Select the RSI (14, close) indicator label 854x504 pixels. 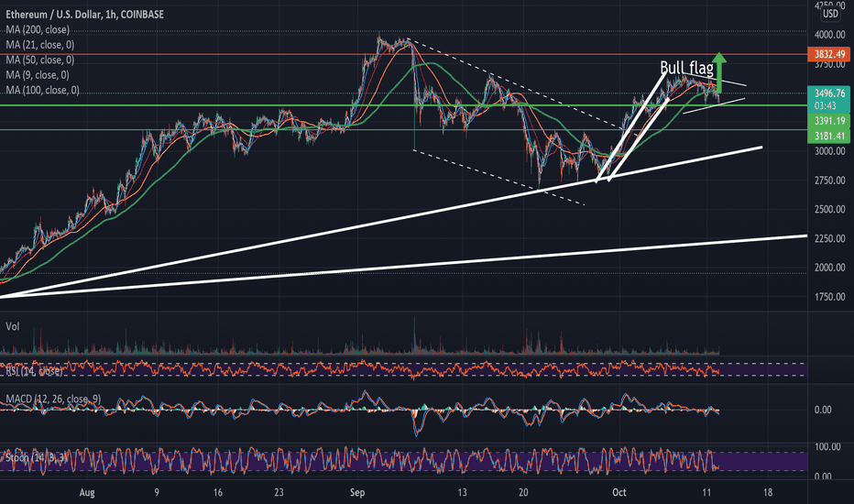34,371
